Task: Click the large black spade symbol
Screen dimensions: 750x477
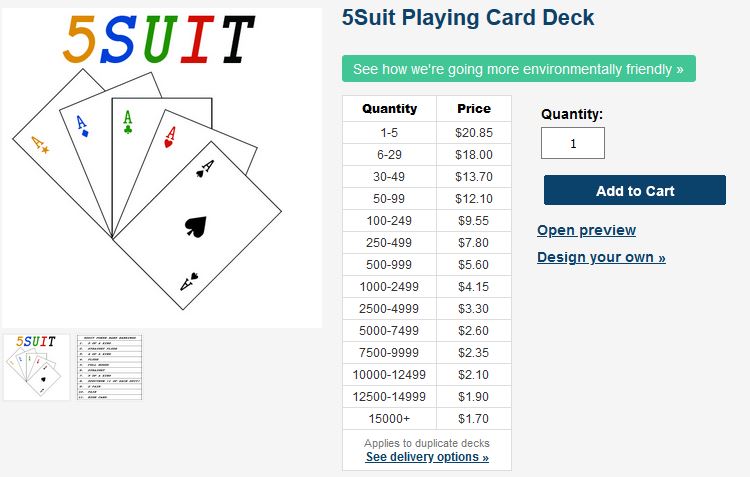Action: pyautogui.click(x=196, y=226)
